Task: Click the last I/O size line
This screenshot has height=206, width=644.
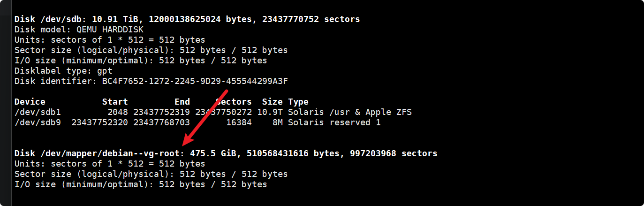Action: (x=141, y=184)
